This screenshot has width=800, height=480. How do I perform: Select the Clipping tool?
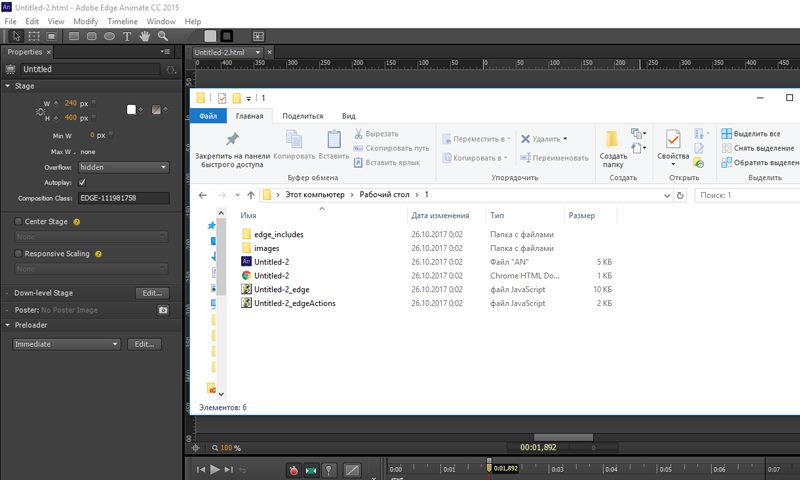(51, 36)
